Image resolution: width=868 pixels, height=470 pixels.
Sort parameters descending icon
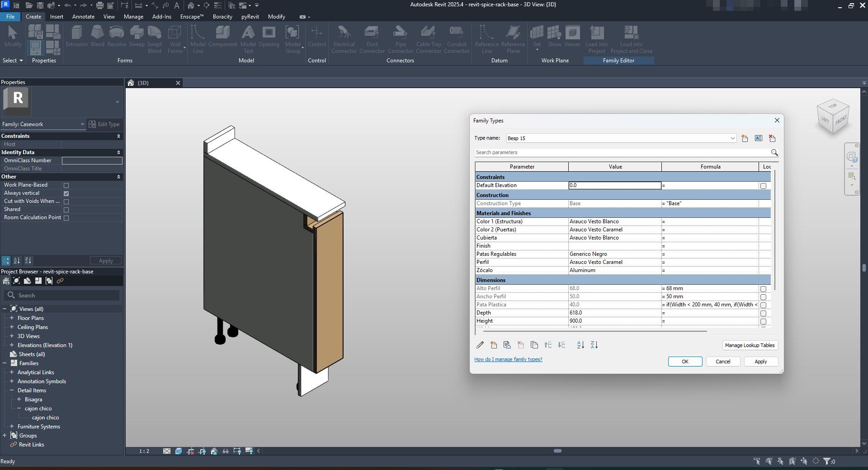coord(594,345)
